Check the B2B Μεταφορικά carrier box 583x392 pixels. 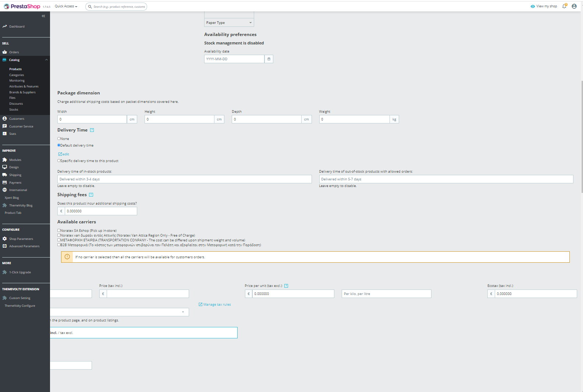[59, 245]
